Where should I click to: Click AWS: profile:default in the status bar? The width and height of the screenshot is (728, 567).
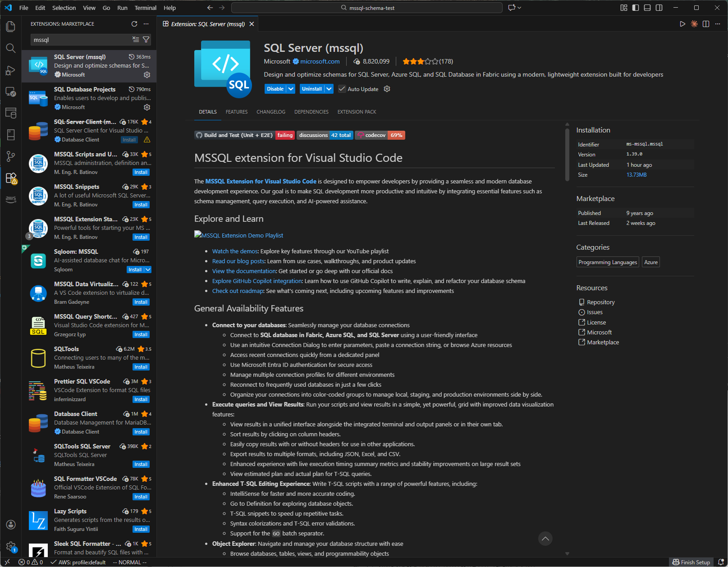tap(78, 562)
